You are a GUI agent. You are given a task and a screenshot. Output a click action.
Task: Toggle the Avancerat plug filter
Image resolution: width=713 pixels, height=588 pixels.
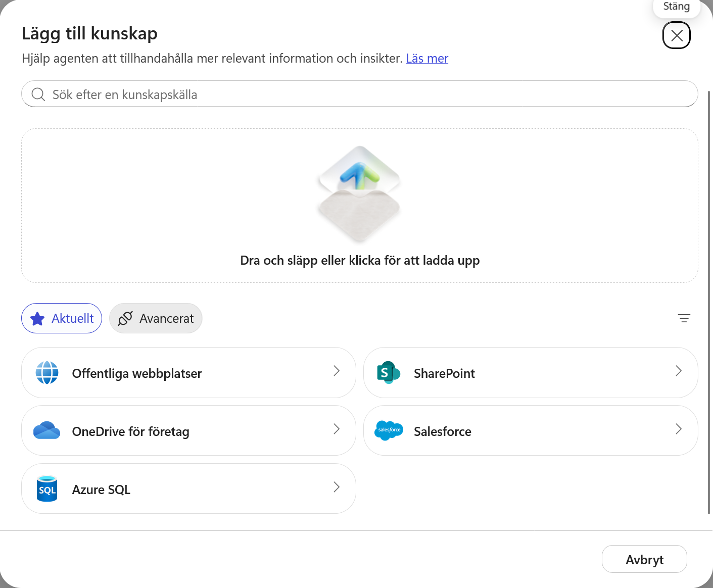point(156,318)
